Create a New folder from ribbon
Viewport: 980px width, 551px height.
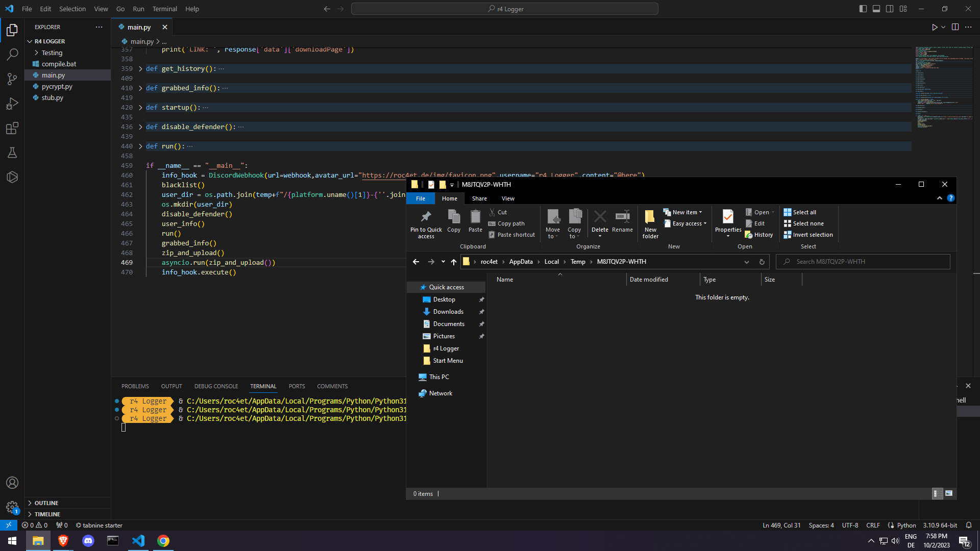click(x=650, y=224)
